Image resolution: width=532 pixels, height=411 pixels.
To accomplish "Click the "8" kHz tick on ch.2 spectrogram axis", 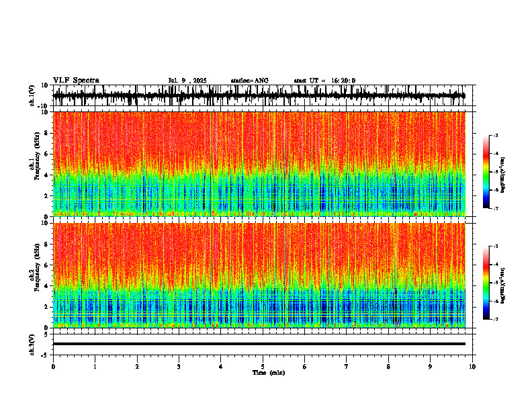I will 47,244.
